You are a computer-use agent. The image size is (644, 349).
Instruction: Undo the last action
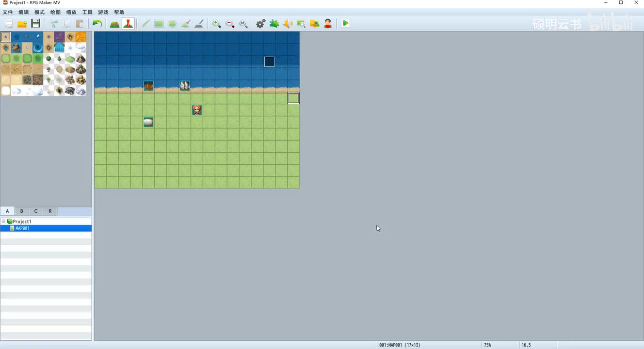(x=97, y=23)
